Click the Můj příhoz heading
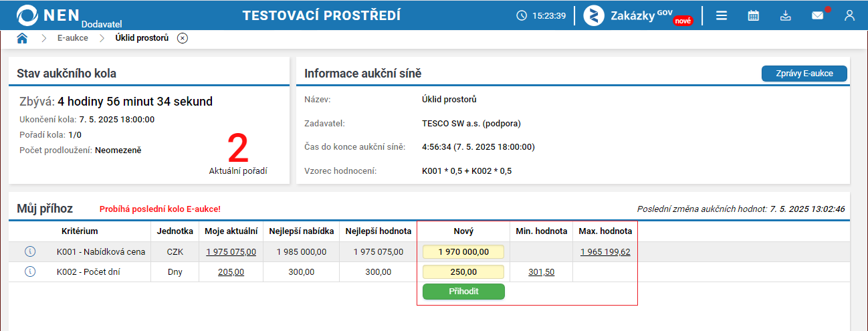Screen dimensions: 868x331 [45, 209]
